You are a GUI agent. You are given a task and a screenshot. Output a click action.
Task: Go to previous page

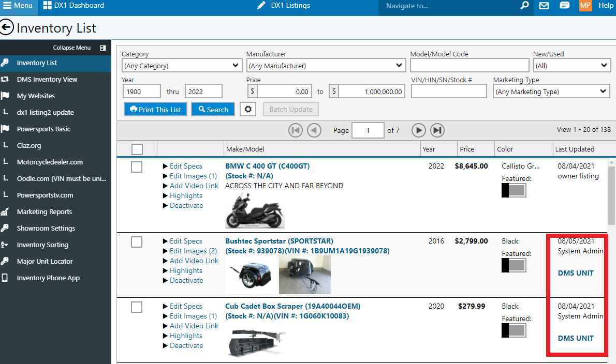[314, 130]
